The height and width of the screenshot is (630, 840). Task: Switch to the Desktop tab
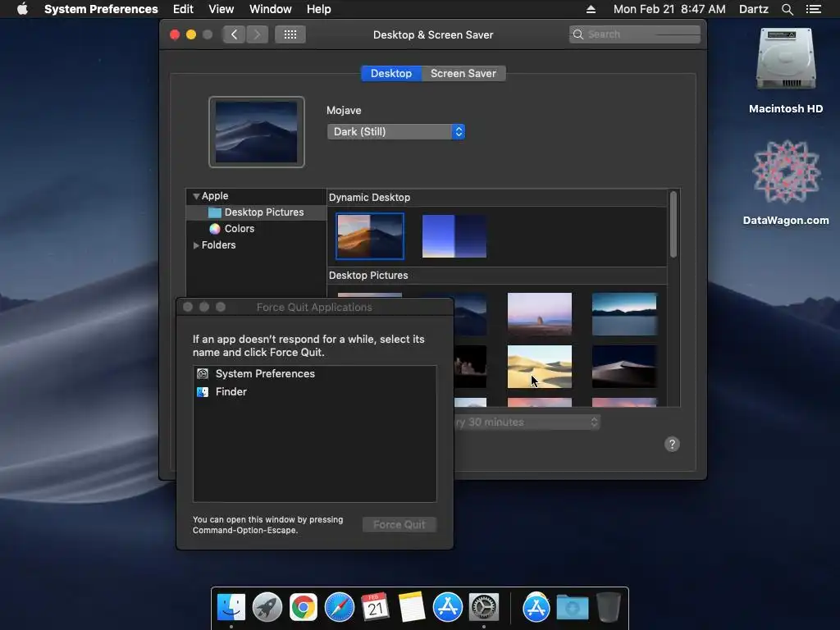(x=391, y=73)
